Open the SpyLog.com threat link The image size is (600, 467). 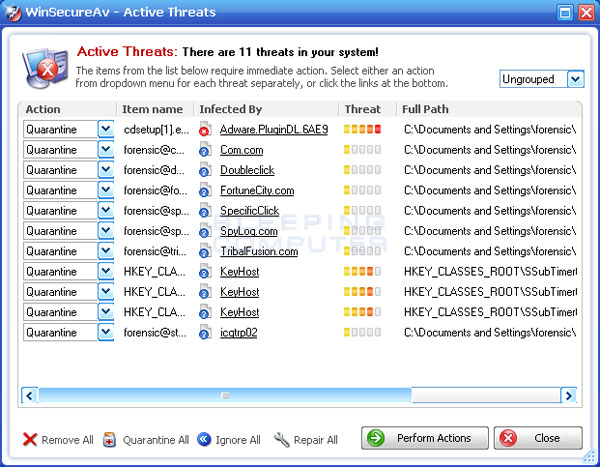(249, 231)
